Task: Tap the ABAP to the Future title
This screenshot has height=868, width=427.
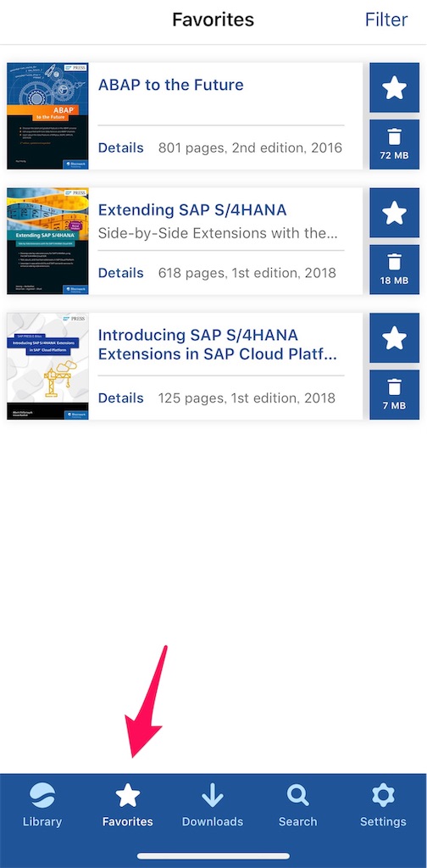Action: 170,85
